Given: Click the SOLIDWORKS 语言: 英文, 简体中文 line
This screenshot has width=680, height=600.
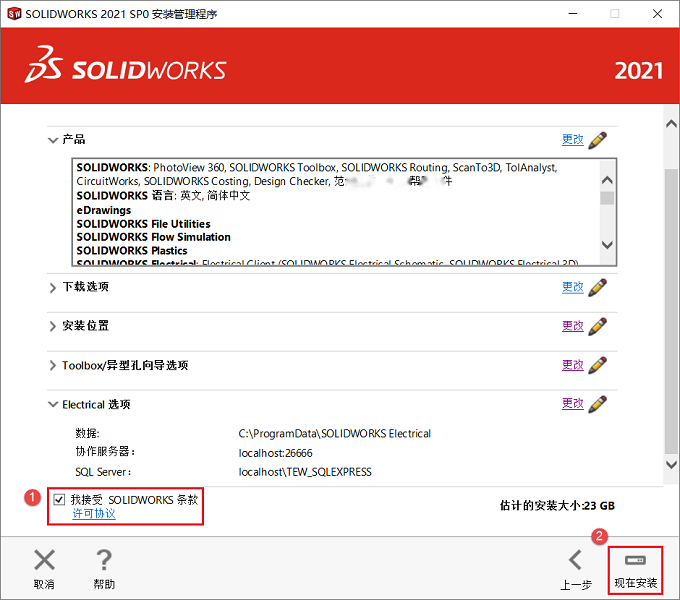Looking at the screenshot, I should [163, 196].
